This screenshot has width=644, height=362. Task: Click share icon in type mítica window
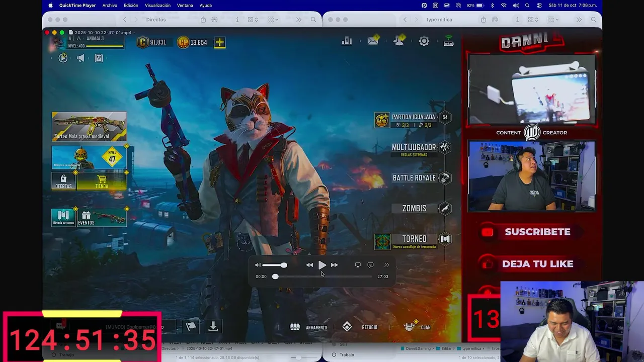(x=484, y=20)
